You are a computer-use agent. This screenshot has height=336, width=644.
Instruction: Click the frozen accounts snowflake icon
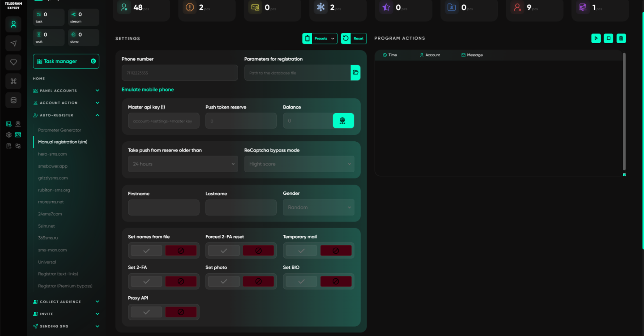[x=321, y=7]
